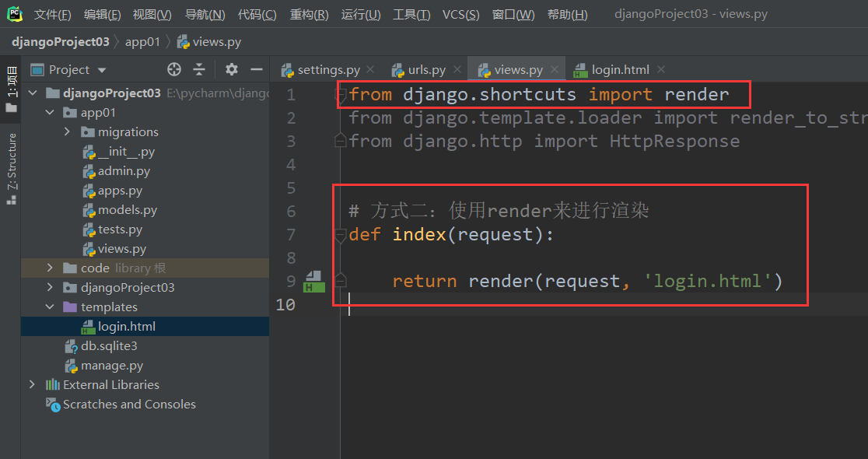Open the 视图(V) menu
The image size is (868, 459).
click(152, 15)
